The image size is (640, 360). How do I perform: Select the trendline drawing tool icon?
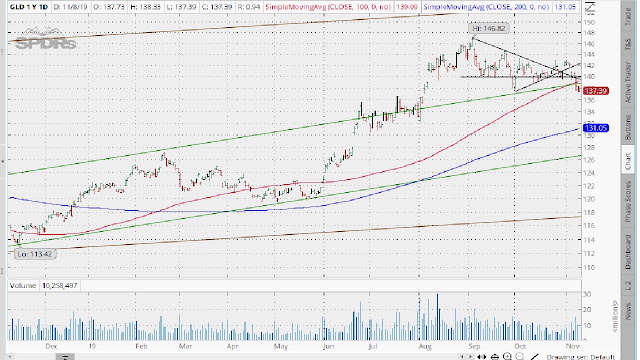(534, 357)
